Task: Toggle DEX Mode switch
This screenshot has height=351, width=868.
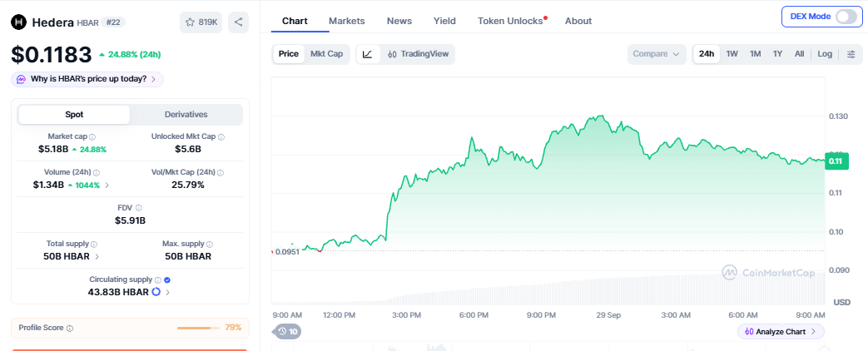Action: 846,17
